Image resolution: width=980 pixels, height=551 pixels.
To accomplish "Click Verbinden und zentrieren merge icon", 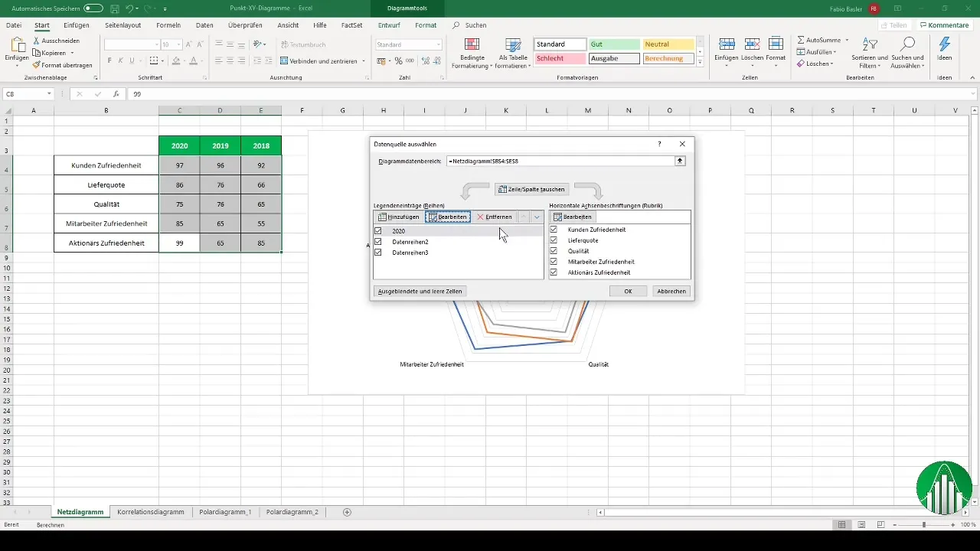I will 284,60.
